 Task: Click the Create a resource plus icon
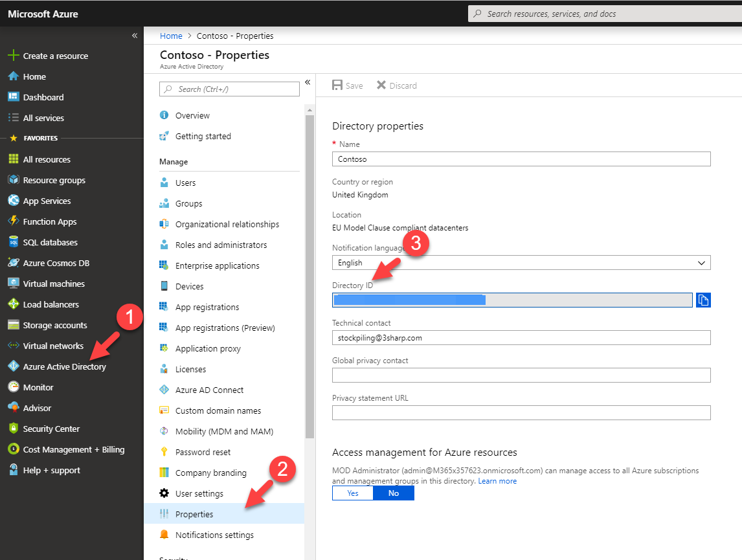(13, 55)
